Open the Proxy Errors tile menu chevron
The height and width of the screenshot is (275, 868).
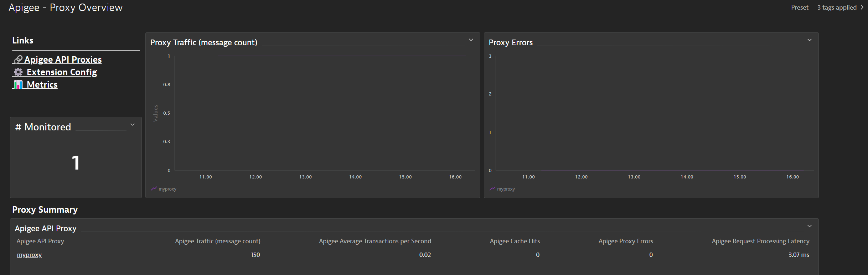(810, 40)
